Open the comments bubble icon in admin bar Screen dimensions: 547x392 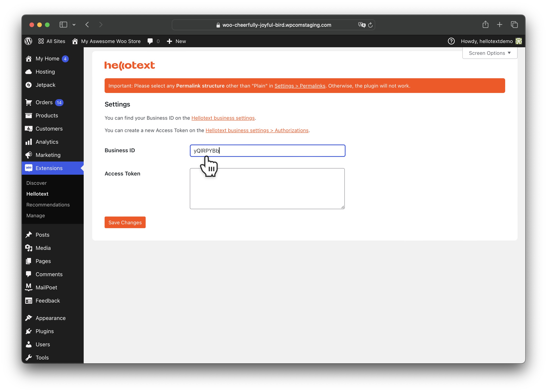(150, 41)
